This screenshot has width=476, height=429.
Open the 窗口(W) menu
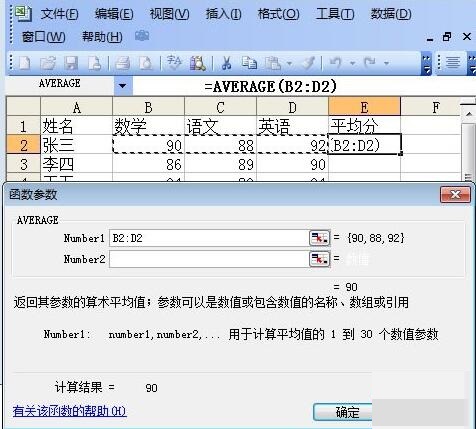[43, 36]
